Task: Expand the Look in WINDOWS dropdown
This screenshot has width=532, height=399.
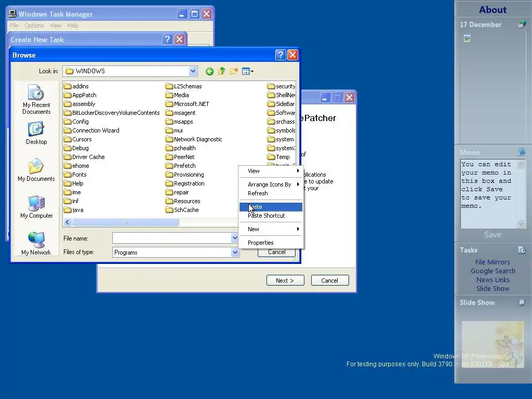Action: [x=193, y=71]
